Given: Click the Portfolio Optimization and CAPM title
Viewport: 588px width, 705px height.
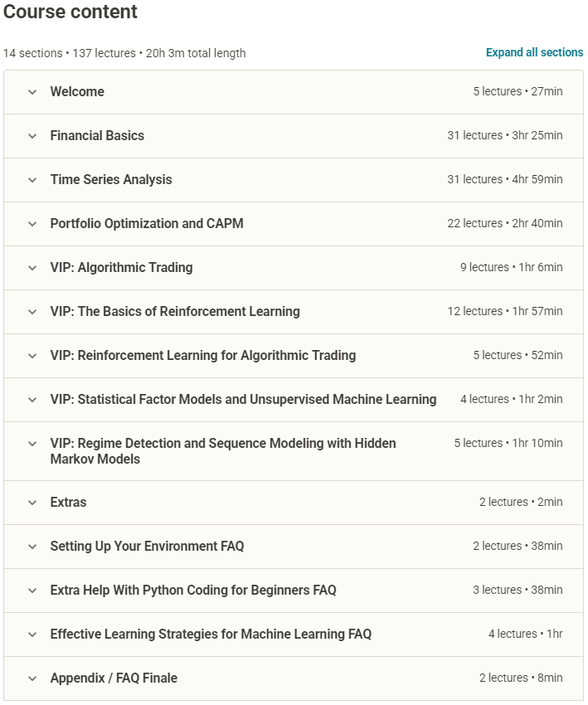Looking at the screenshot, I should pos(147,224).
